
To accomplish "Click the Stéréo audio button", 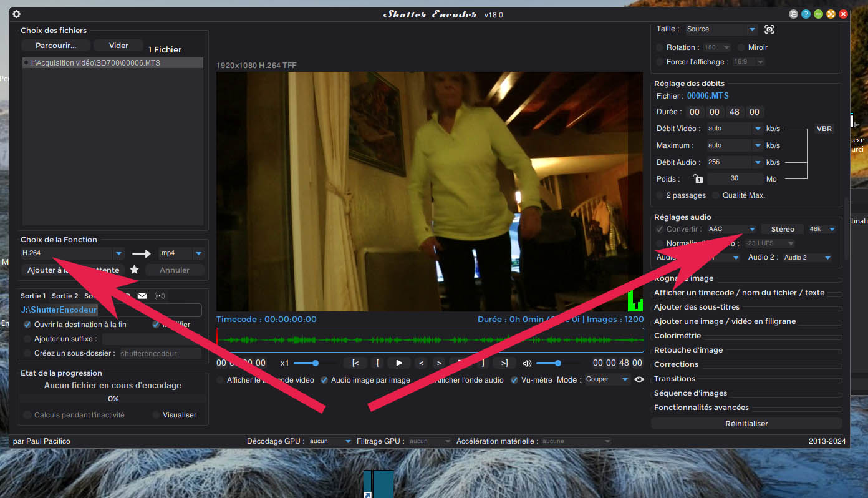I will [783, 229].
